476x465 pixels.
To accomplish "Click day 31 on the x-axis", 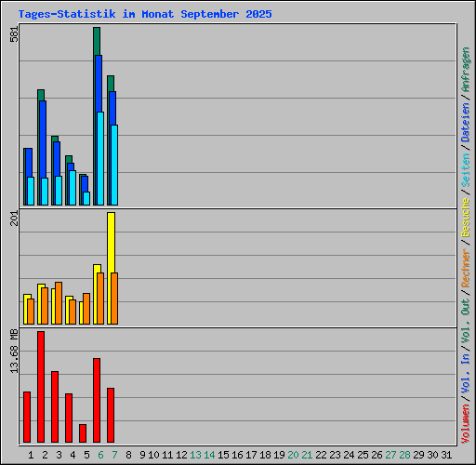I will click(x=446, y=455).
